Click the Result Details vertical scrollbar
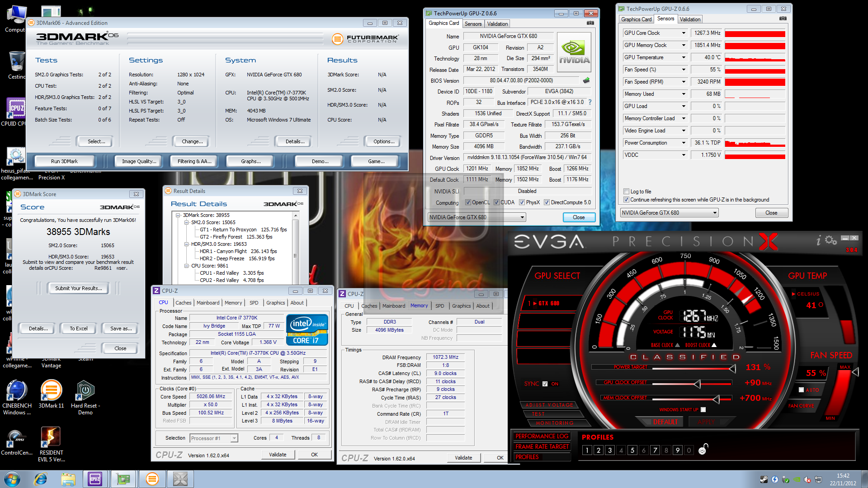 point(296,249)
